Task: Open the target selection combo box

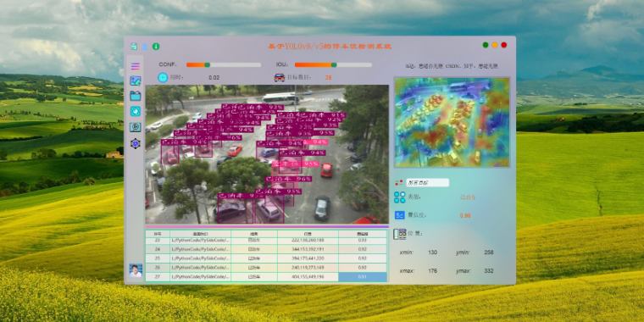Action: (x=427, y=183)
